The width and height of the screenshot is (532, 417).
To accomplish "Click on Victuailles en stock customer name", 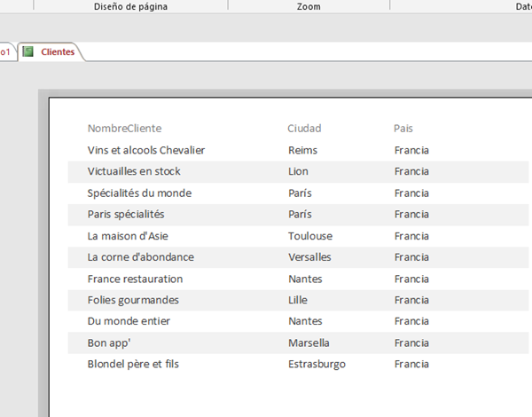I will [134, 171].
